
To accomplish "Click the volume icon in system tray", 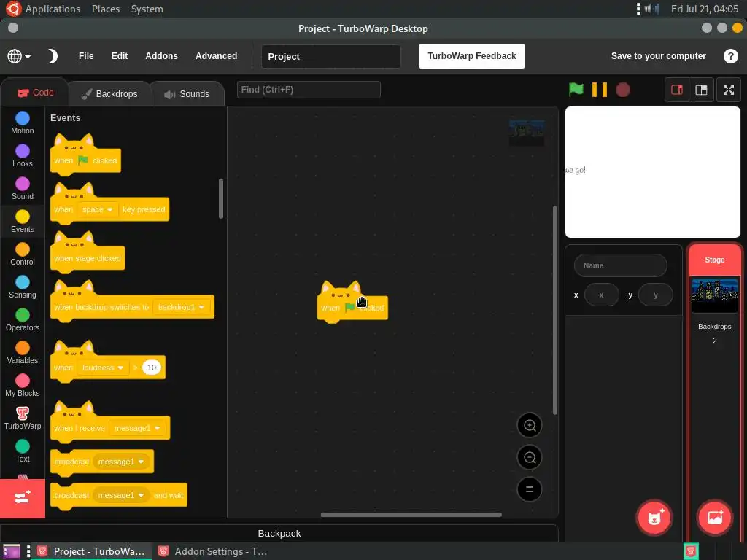I will 651,9.
